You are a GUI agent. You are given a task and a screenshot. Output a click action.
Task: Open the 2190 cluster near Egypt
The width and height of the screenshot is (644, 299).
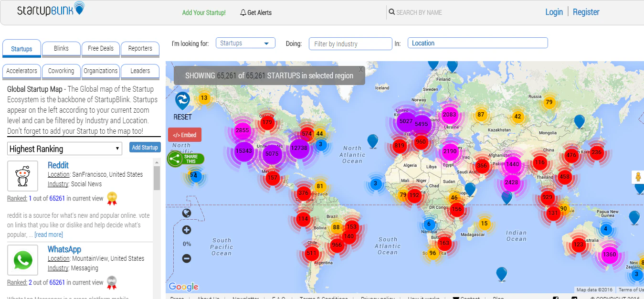point(450,151)
